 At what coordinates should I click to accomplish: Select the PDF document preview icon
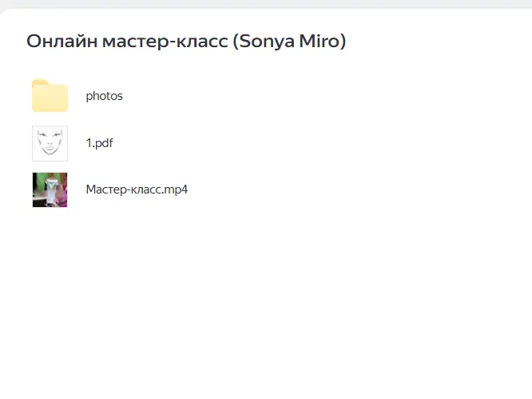50,143
